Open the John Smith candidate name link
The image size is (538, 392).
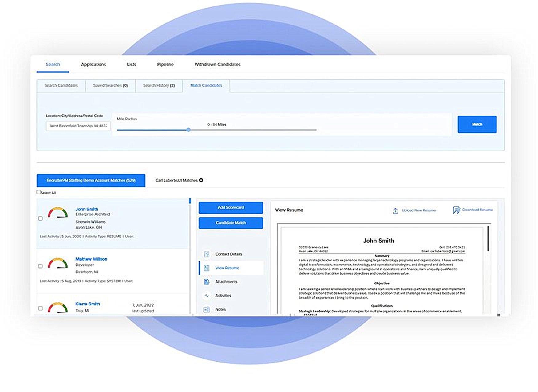[87, 209]
